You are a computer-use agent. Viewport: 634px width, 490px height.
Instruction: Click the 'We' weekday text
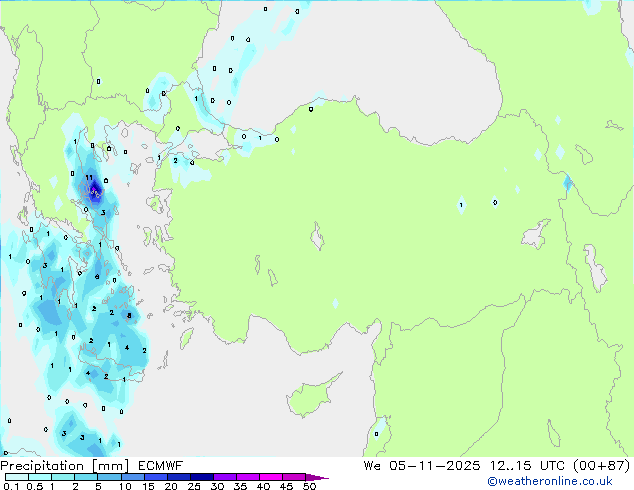[372, 466]
